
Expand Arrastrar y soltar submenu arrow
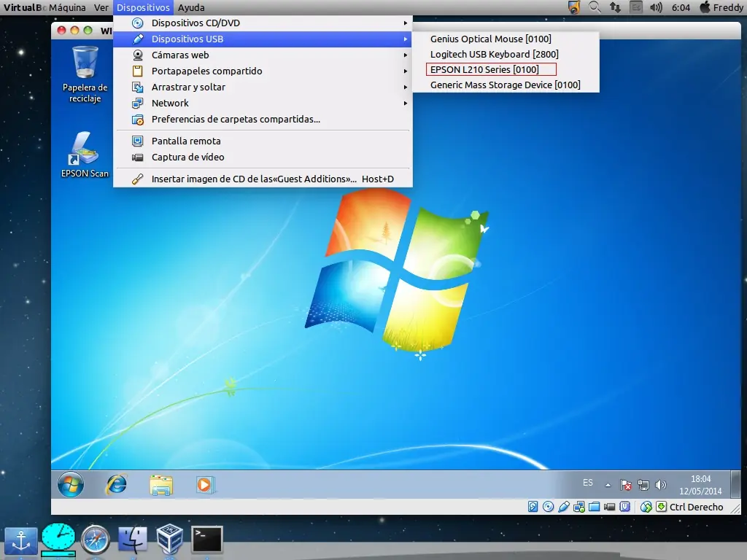click(x=406, y=87)
